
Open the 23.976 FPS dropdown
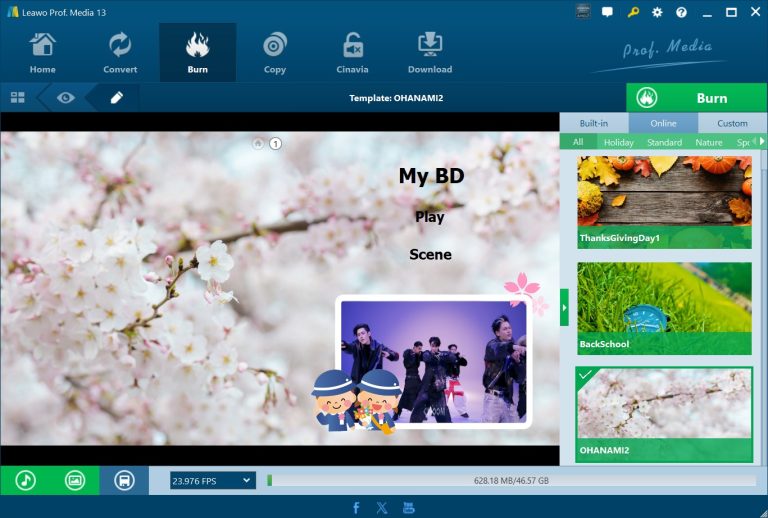click(x=213, y=481)
